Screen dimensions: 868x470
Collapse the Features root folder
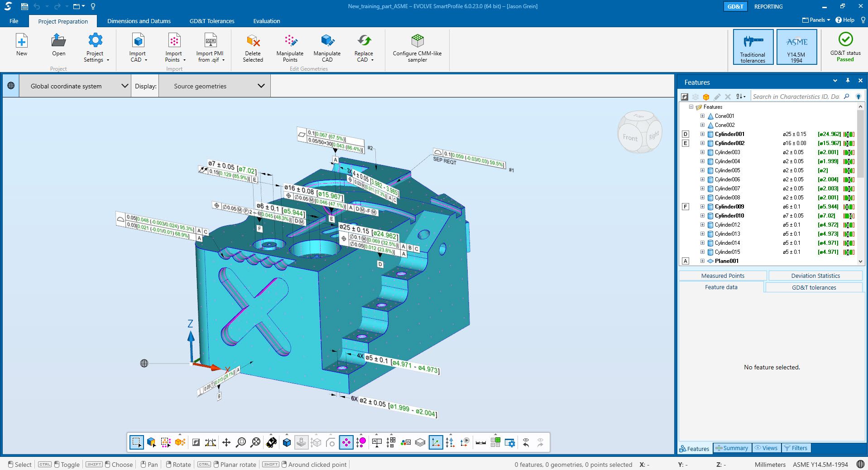691,107
